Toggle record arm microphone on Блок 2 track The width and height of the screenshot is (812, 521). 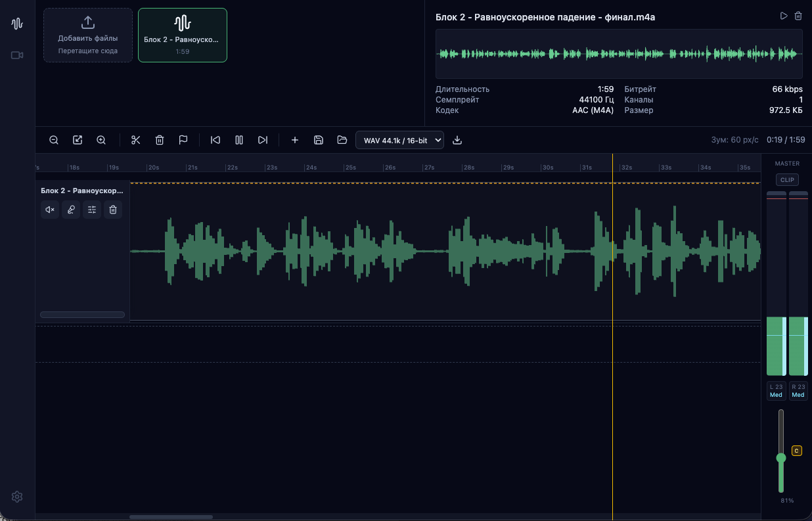pyautogui.click(x=71, y=210)
